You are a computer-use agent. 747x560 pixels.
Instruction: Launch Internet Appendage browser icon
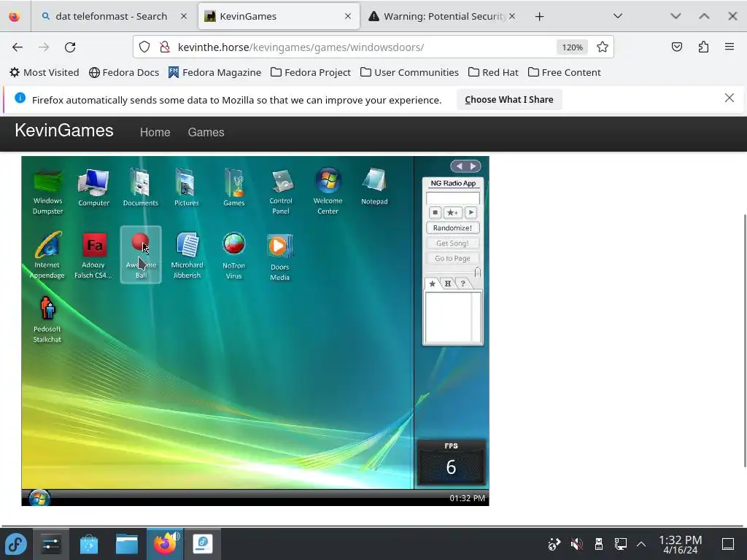[x=47, y=255]
